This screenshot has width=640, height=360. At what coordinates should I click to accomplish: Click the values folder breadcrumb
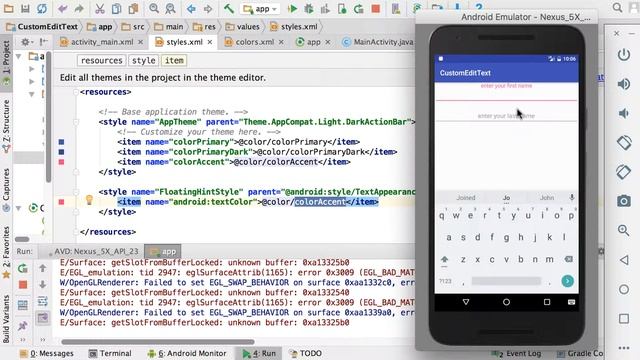point(243,27)
